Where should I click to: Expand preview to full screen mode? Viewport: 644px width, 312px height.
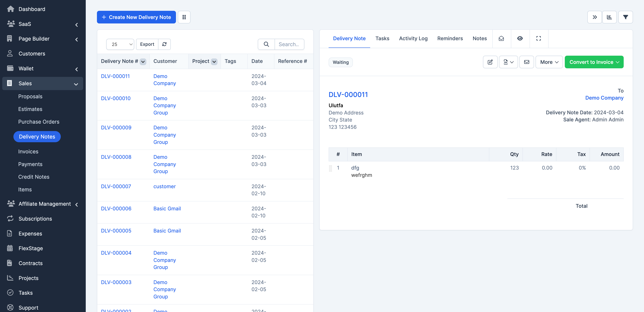coord(538,38)
